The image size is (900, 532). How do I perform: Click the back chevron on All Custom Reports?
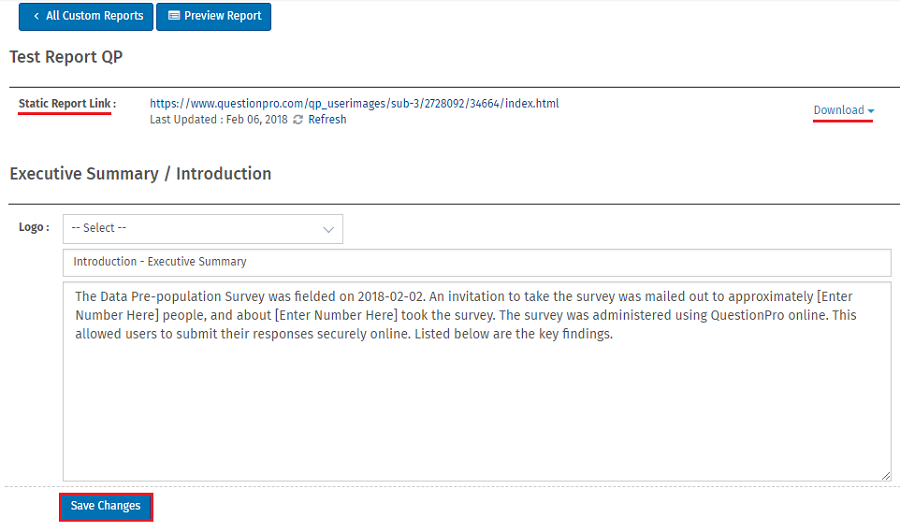[x=36, y=16]
